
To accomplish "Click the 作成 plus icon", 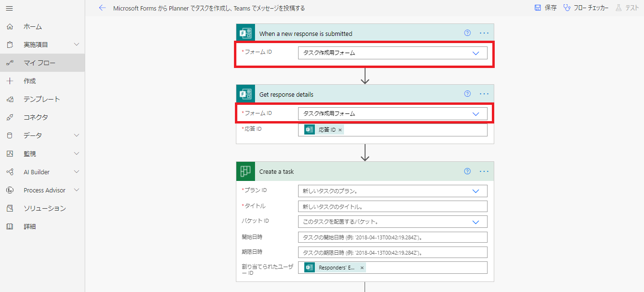I will (10, 81).
